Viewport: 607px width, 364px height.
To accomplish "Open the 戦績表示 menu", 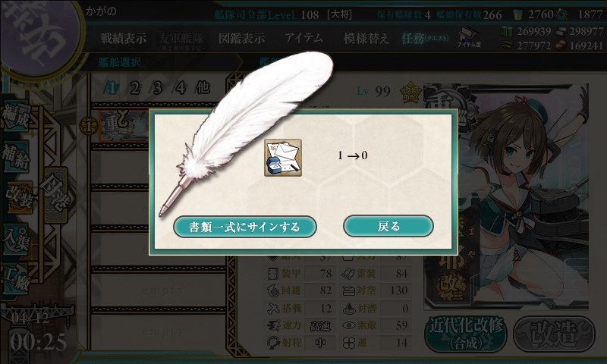I will (x=124, y=38).
